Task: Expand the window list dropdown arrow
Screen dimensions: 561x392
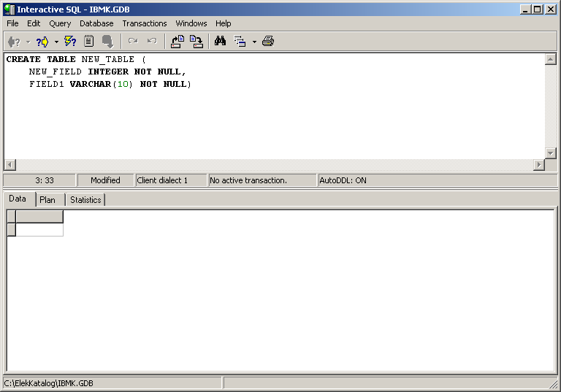Action: (x=254, y=42)
